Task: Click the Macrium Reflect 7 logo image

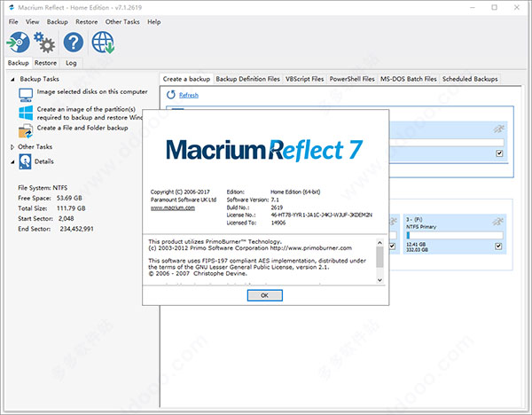Action: (264, 150)
